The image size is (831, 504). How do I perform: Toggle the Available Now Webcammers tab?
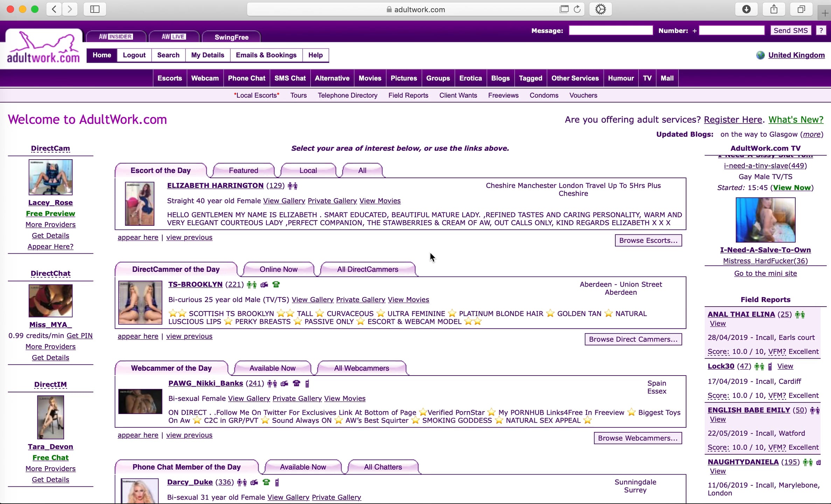[272, 368]
